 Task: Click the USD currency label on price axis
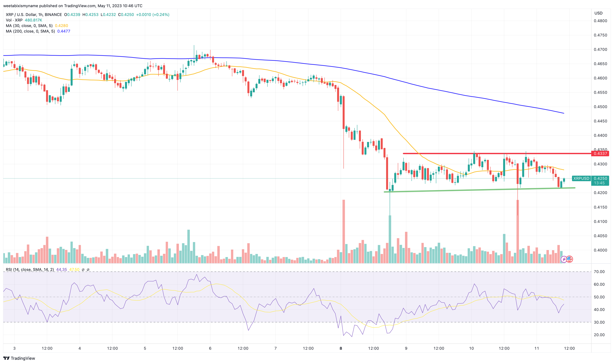coord(598,13)
